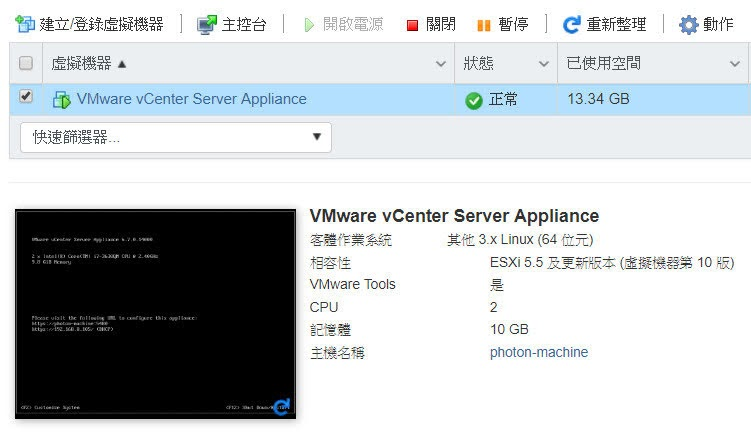Click the 開啟電源 toolbar label
The width and height of the screenshot is (751, 440).
(353, 24)
